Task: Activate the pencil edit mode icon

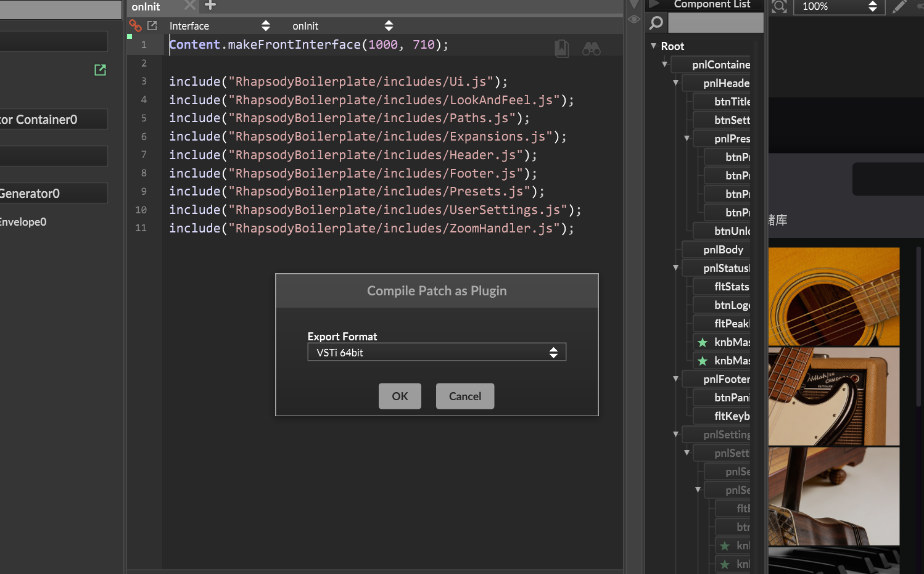Action: [x=899, y=6]
